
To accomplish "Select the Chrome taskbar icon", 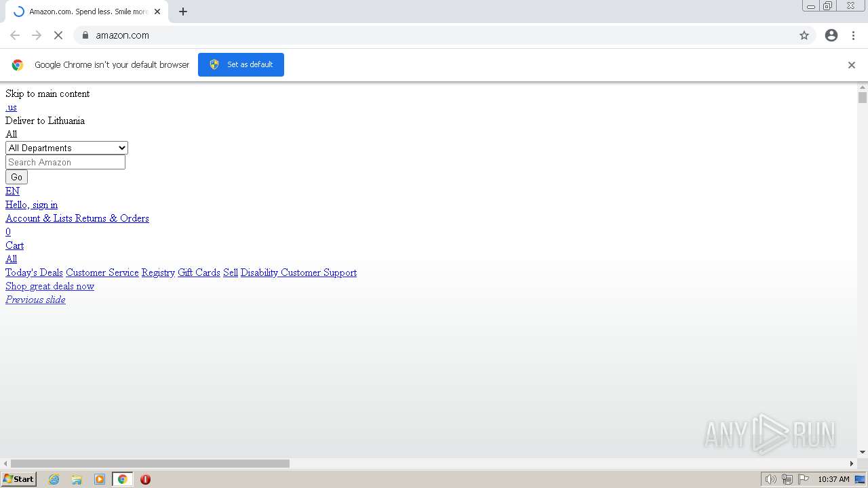I will [122, 479].
